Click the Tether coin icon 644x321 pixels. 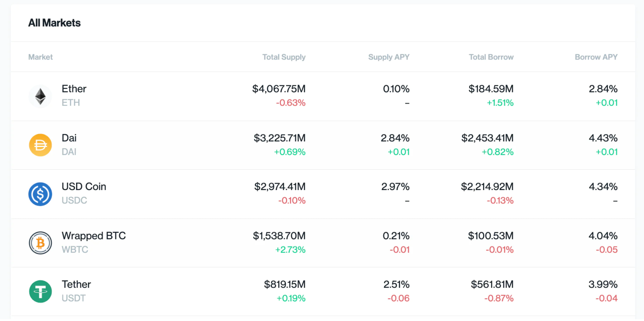[40, 292]
